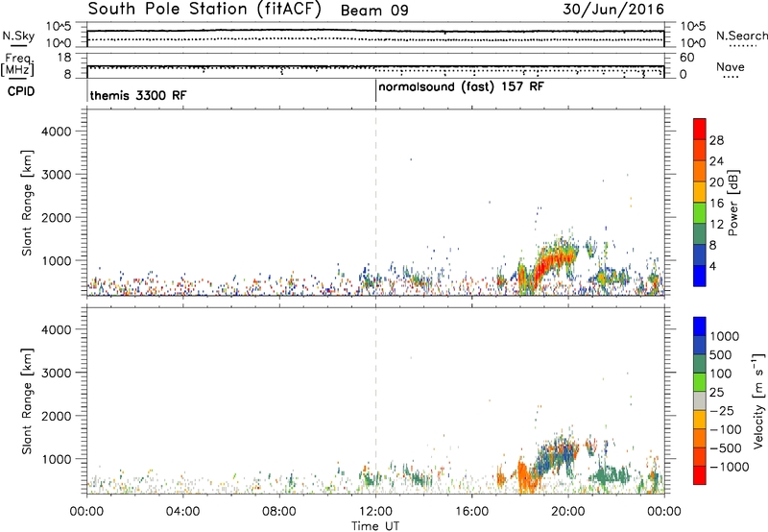Click the 'Slant Range [km]' label of velocity panel
768x532 pixels.
[27, 401]
